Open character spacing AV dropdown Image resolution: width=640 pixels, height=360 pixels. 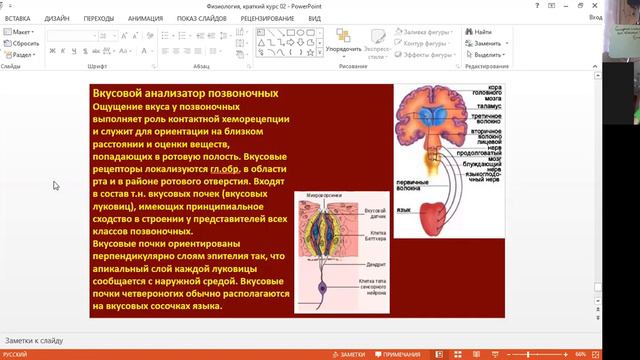coord(109,51)
